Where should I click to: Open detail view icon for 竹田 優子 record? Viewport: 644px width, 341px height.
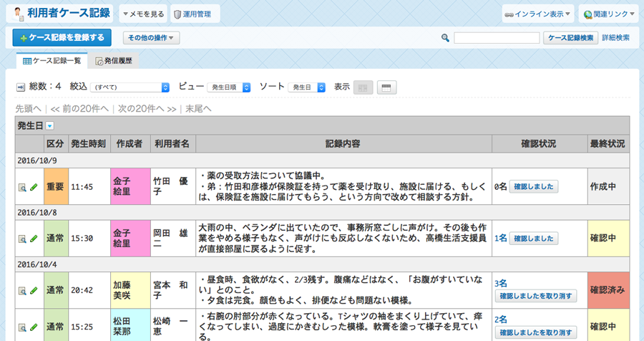coord(22,187)
